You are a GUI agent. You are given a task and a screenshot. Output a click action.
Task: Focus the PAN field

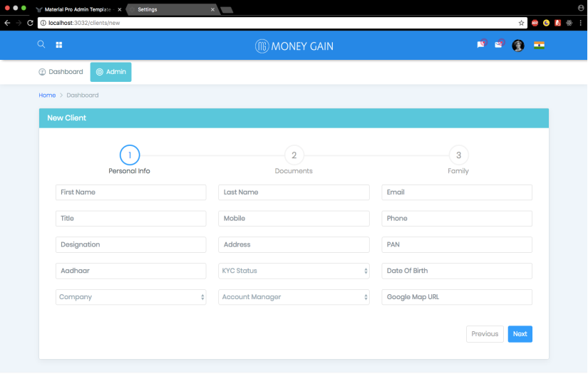[x=457, y=244]
